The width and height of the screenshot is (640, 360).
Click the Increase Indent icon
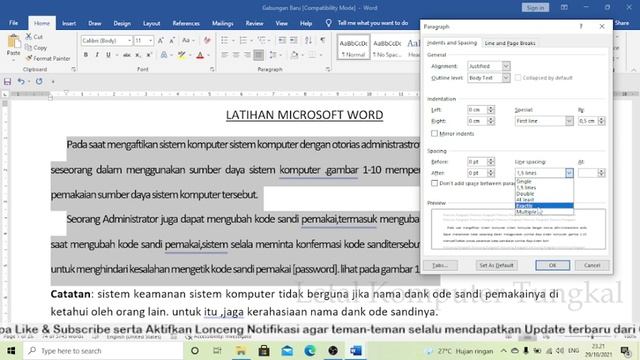293,40
